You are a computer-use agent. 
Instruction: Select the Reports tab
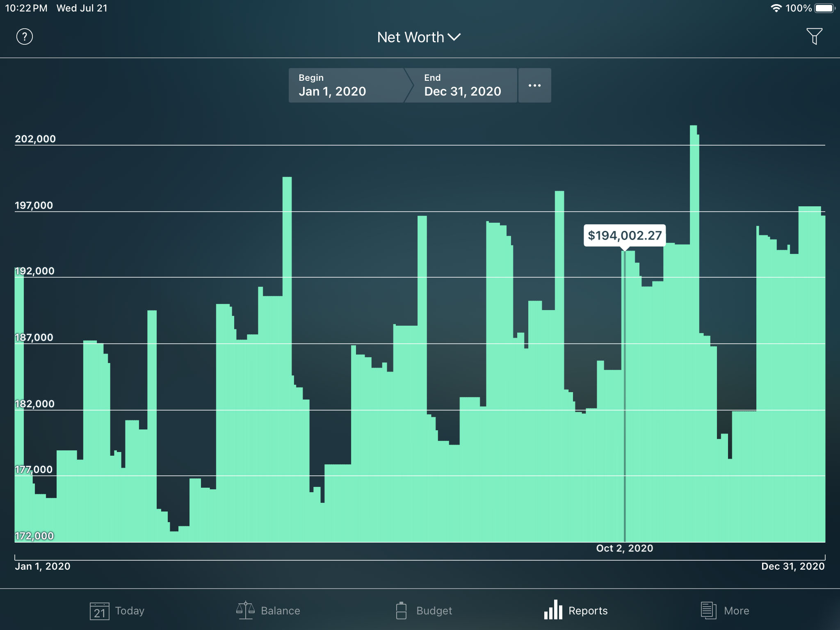pos(576,611)
